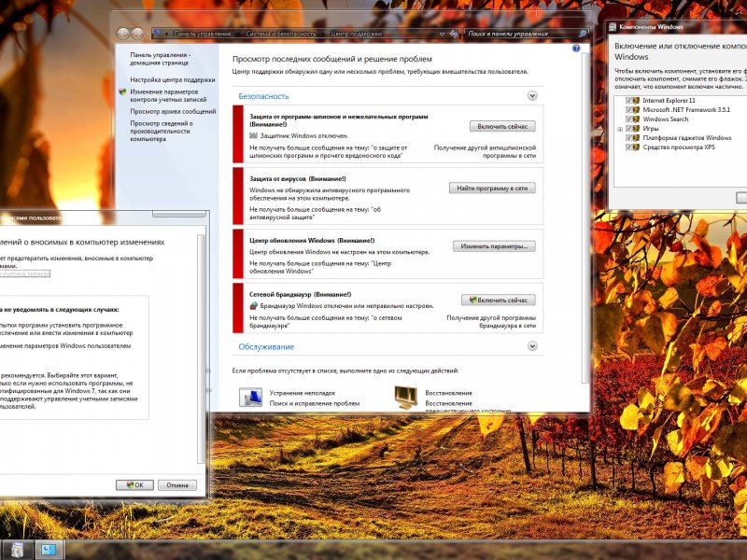Image resolution: width=747 pixels, height=560 pixels.
Task: Open 'Просмотр сведений о производительности компьютера' link
Action: pyautogui.click(x=162, y=131)
